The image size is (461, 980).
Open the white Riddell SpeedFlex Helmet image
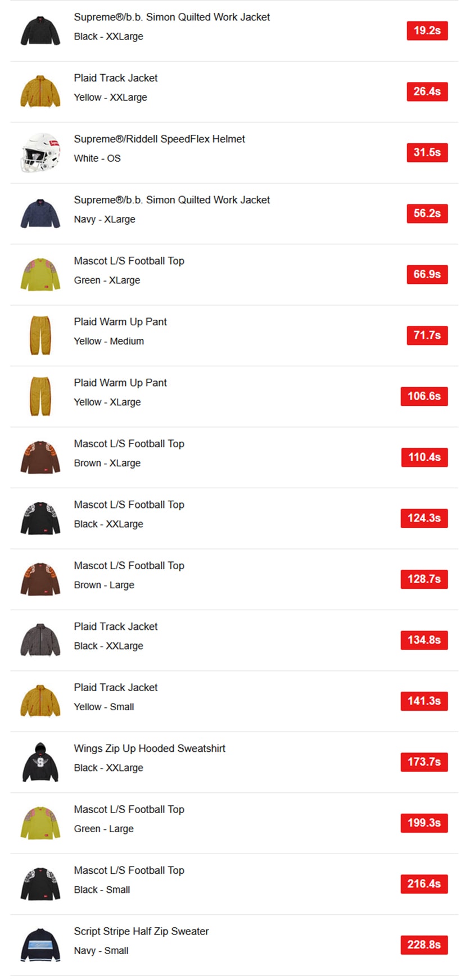click(40, 153)
